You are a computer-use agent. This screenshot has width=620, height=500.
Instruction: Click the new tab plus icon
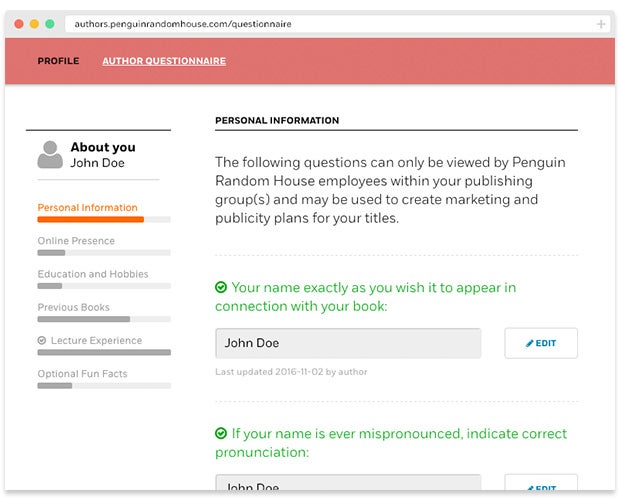tap(601, 24)
